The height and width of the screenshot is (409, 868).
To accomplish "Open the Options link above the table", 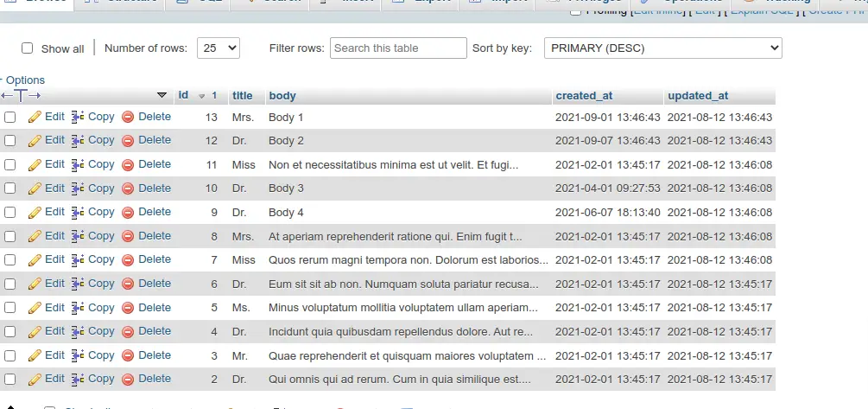I will [x=25, y=80].
